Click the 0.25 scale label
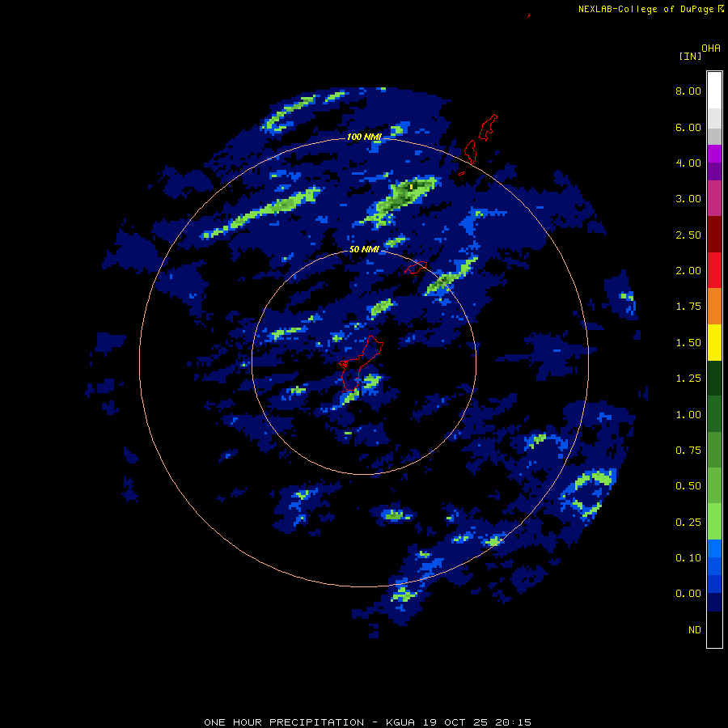Screen dimensions: 728x728 [688, 523]
